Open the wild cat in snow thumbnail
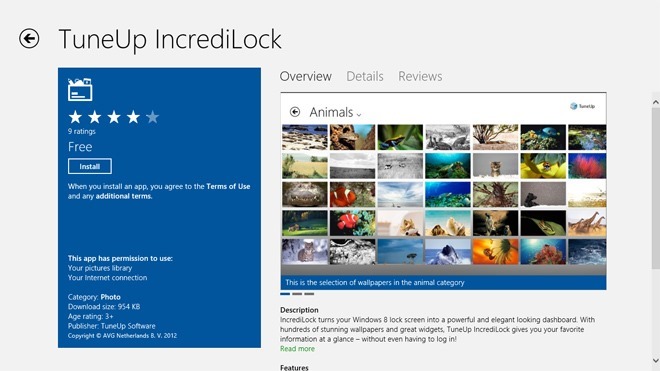Viewport: 660px width, 371px height. (x=305, y=252)
